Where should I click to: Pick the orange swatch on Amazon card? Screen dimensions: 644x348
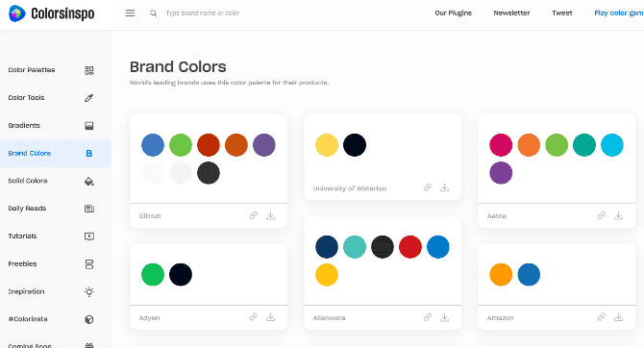[x=501, y=274]
